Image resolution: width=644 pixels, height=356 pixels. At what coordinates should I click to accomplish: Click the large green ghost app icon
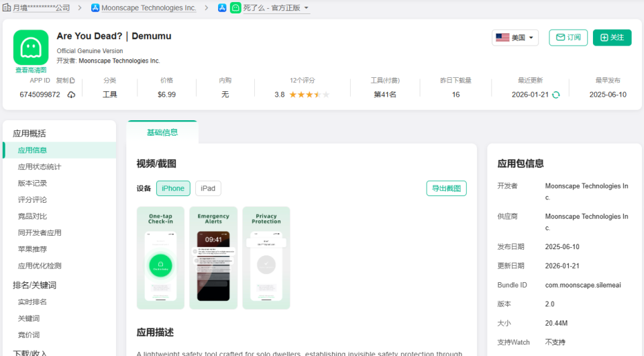[31, 47]
